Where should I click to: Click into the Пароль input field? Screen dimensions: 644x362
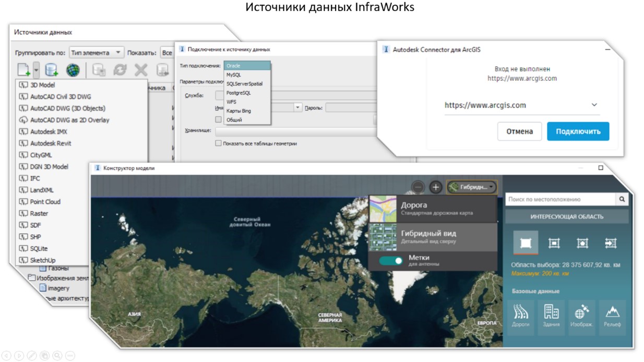tap(352, 108)
